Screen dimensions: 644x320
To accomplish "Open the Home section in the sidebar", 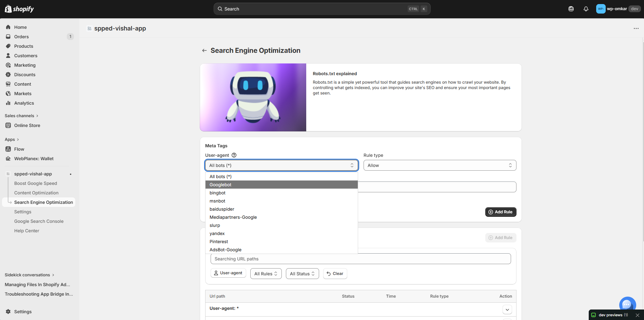I will (20, 27).
